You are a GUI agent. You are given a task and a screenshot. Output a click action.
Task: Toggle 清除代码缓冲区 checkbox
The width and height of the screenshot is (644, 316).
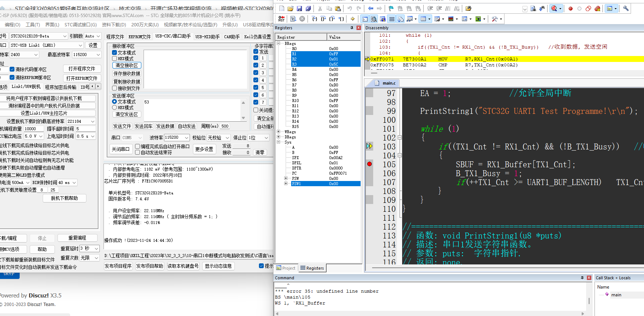click(12, 69)
